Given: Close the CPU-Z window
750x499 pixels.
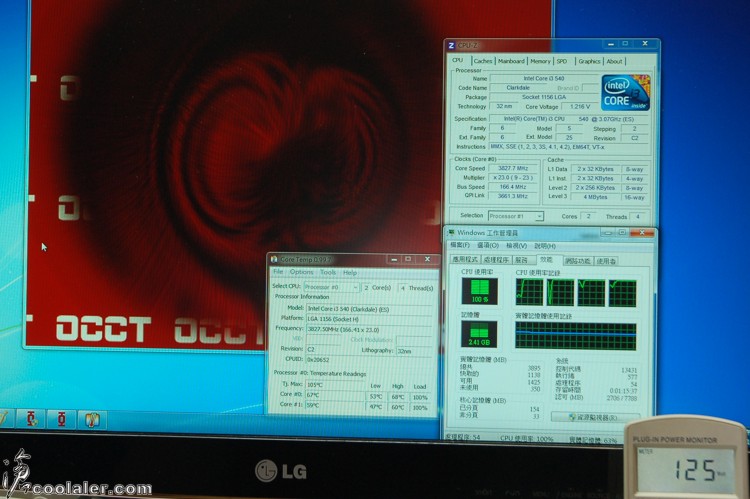Looking at the screenshot, I should point(645,44).
